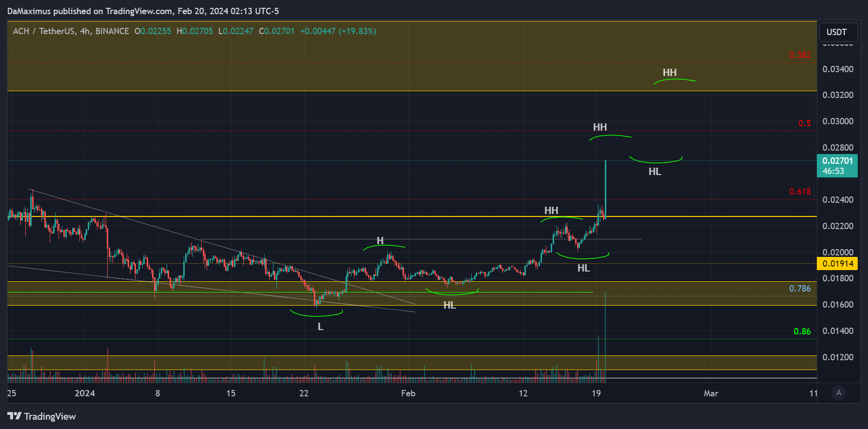Click the 0.01400 price axis label
The height and width of the screenshot is (429, 868).
pos(838,331)
